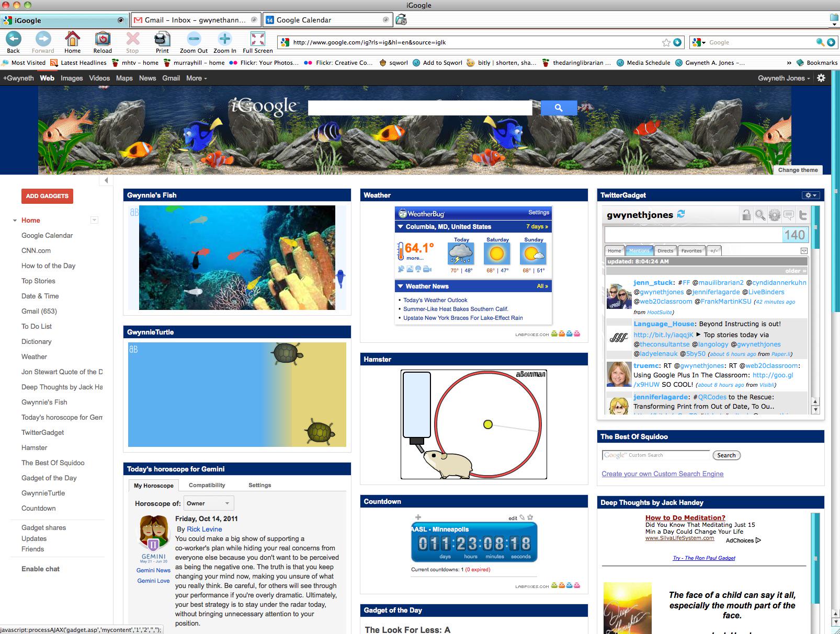Click Search button in Best Of Squidoo
The width and height of the screenshot is (840, 634).
[x=726, y=455]
